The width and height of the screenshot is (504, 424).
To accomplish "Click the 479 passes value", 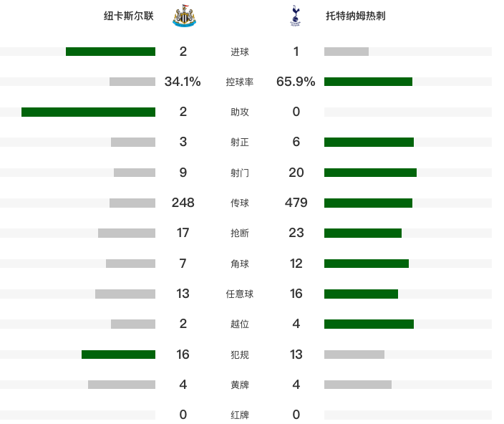I will coord(296,203).
